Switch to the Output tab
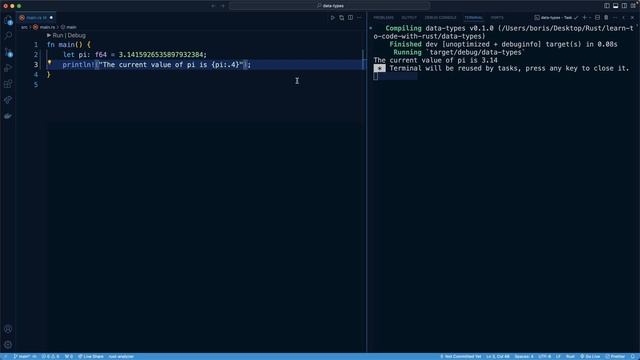The width and height of the screenshot is (640, 360). click(x=409, y=18)
